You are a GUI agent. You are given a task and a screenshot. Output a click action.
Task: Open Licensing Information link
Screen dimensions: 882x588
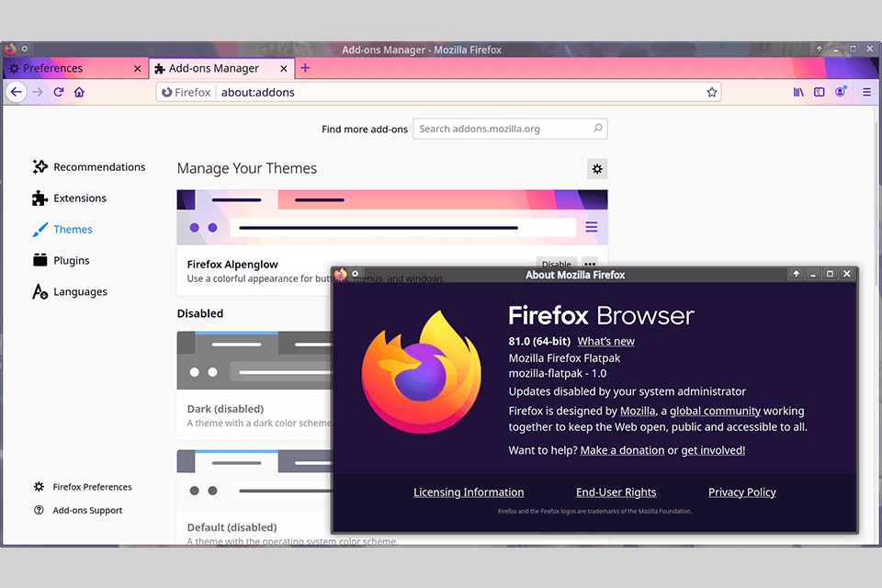pos(469,492)
